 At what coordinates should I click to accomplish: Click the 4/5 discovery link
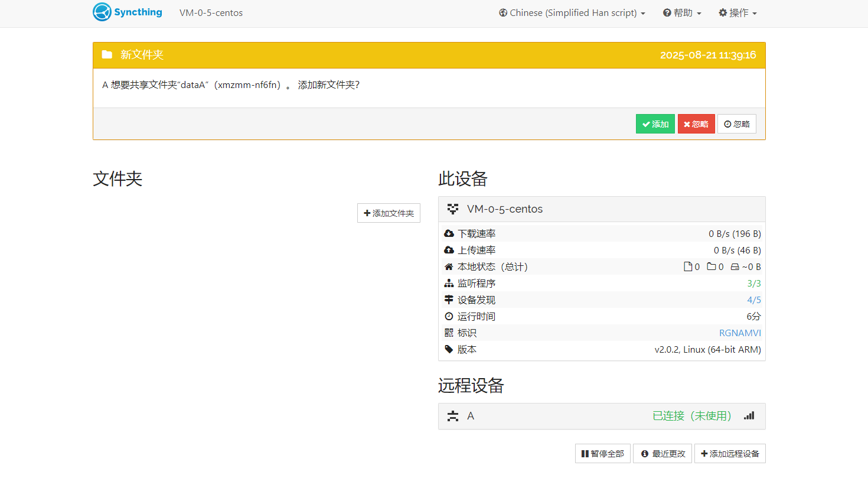(x=754, y=300)
